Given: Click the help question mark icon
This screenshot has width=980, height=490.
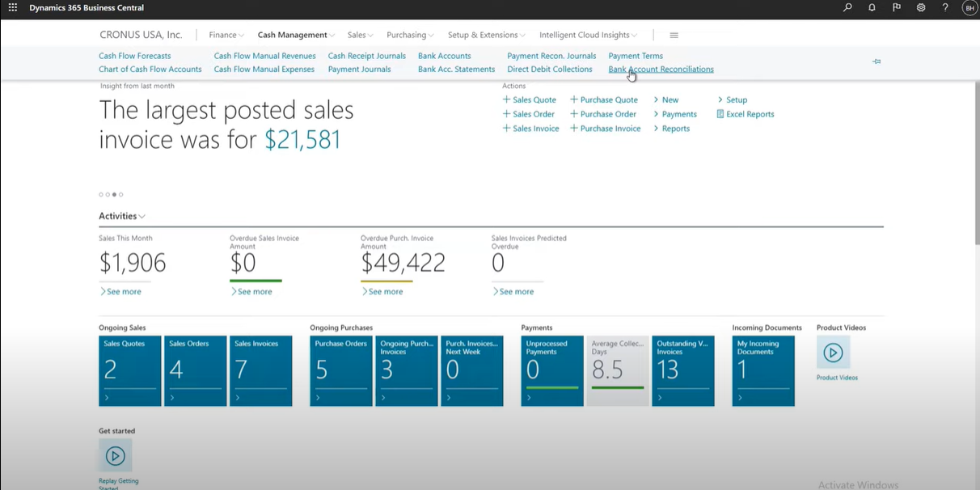Looking at the screenshot, I should (945, 7).
